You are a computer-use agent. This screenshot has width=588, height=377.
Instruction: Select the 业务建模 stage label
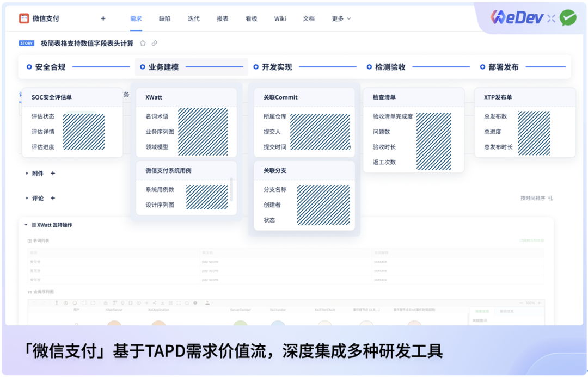[163, 67]
